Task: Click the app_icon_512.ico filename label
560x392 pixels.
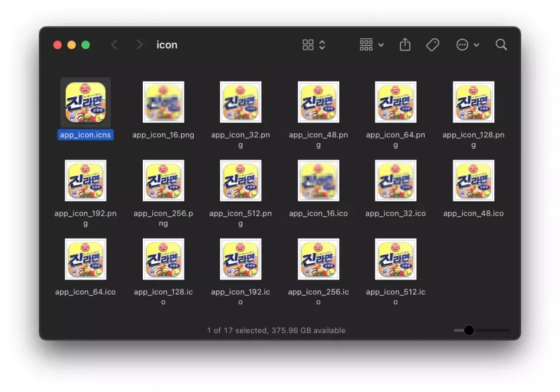Action: coord(396,297)
